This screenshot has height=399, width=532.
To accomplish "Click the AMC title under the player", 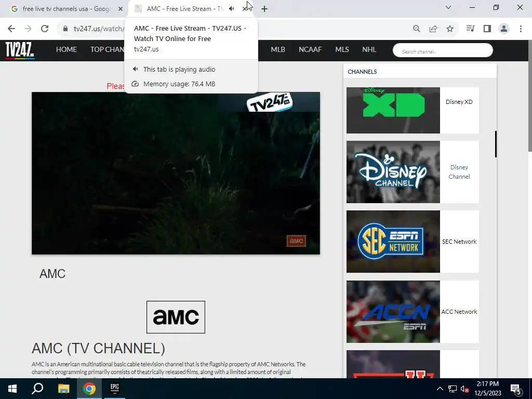I will click(x=52, y=274).
